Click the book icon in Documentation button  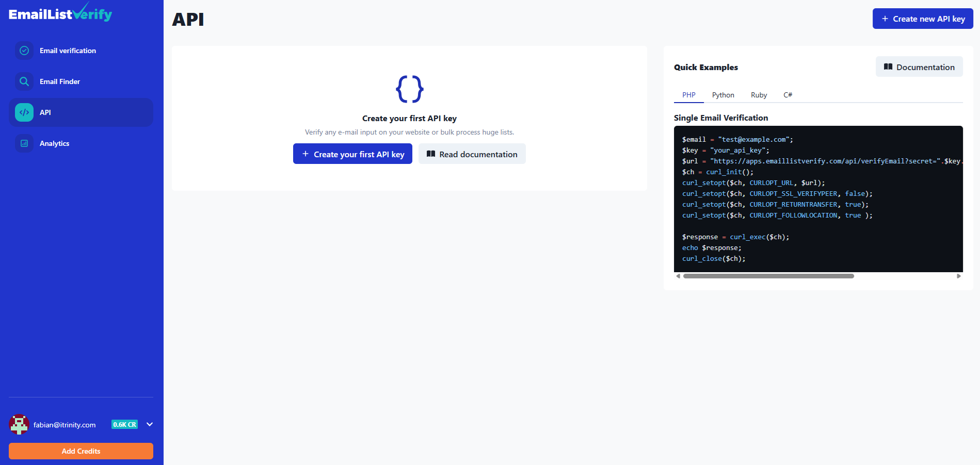(888, 67)
